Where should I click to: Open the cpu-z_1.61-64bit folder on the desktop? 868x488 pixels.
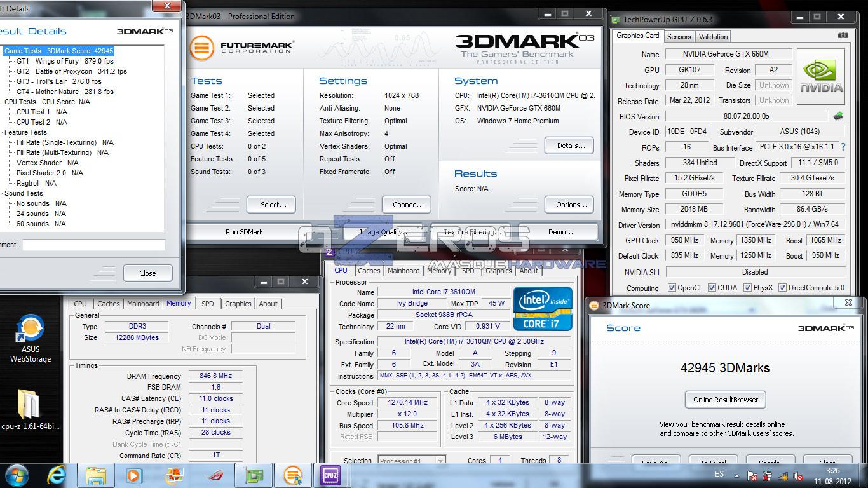[30, 410]
